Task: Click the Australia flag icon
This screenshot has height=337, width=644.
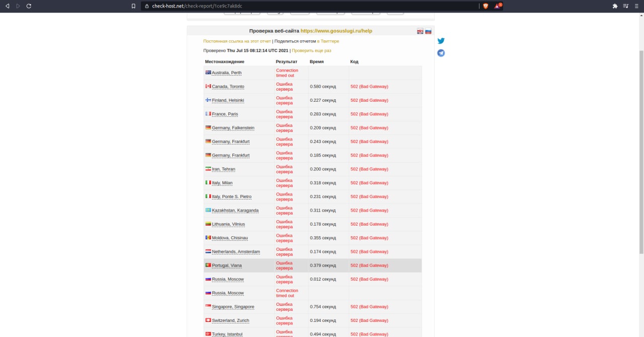Action: coord(208,73)
